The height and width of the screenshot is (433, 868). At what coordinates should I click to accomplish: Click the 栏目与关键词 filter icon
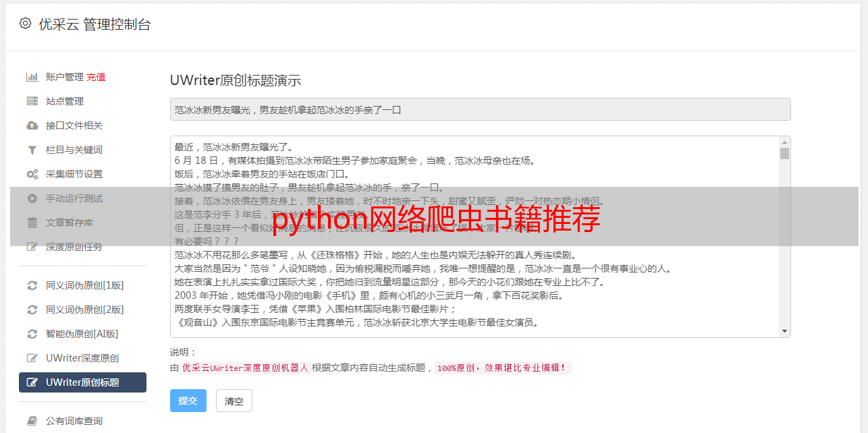click(x=32, y=150)
